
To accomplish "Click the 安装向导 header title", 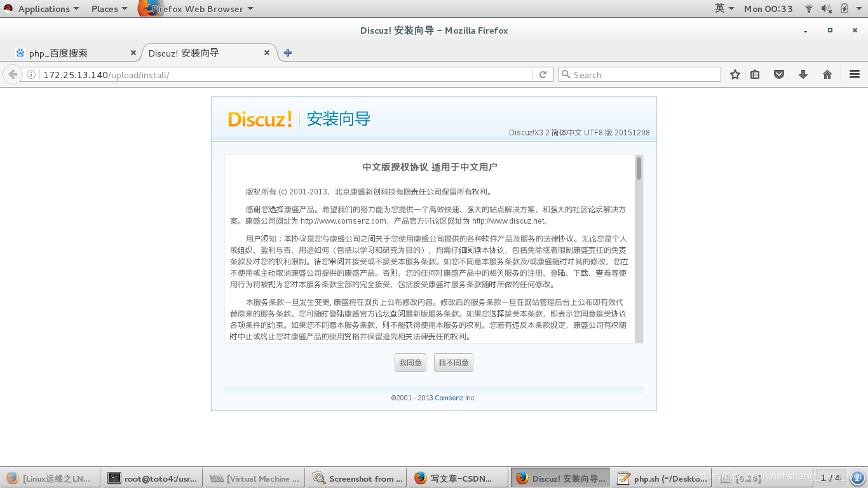I will (x=339, y=119).
